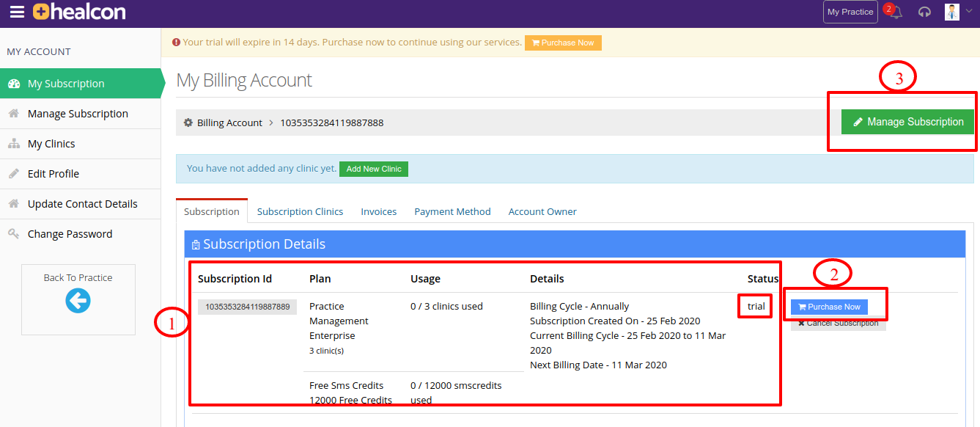Open Change Password in sidebar
980x427 pixels.
pos(81,234)
